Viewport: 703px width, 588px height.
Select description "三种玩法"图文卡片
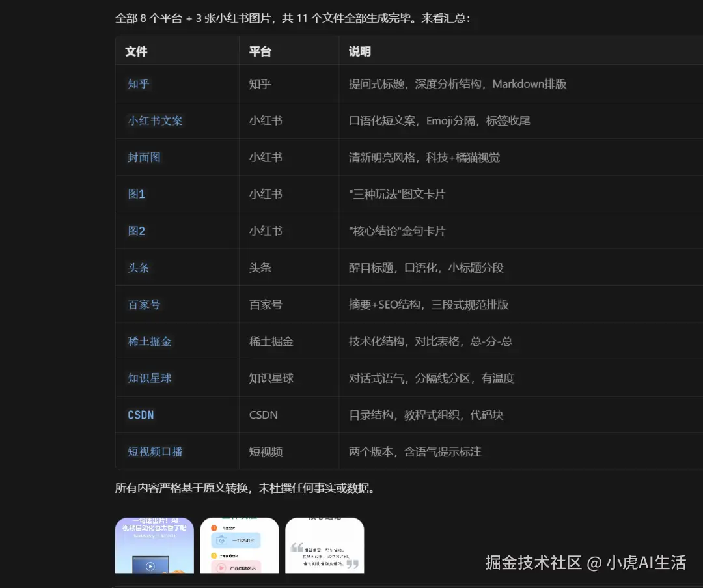[x=397, y=194]
